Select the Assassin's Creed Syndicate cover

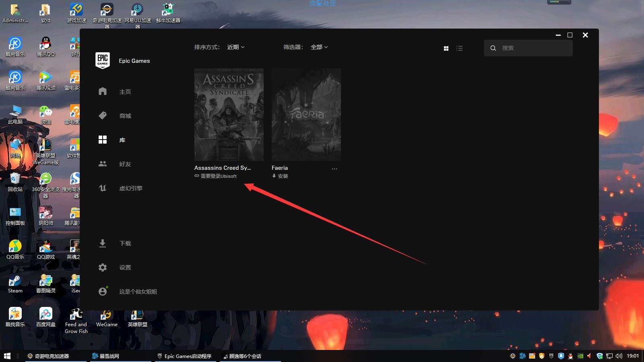229,115
